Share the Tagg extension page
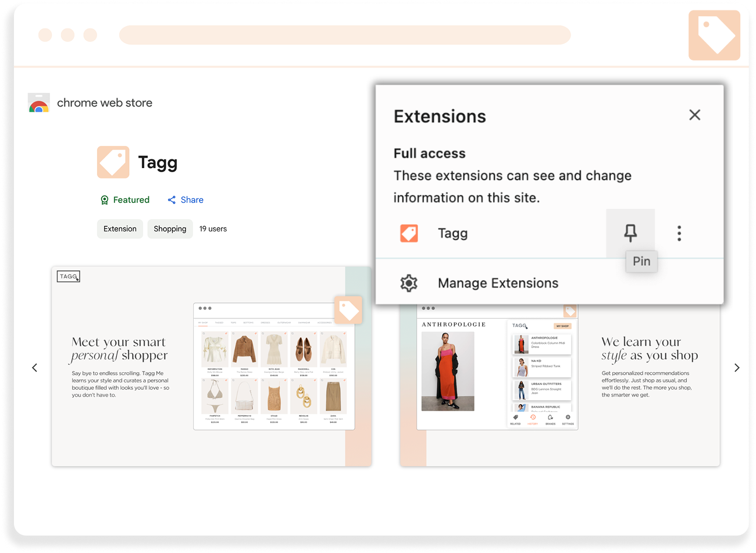The width and height of the screenshot is (756, 553). click(186, 200)
